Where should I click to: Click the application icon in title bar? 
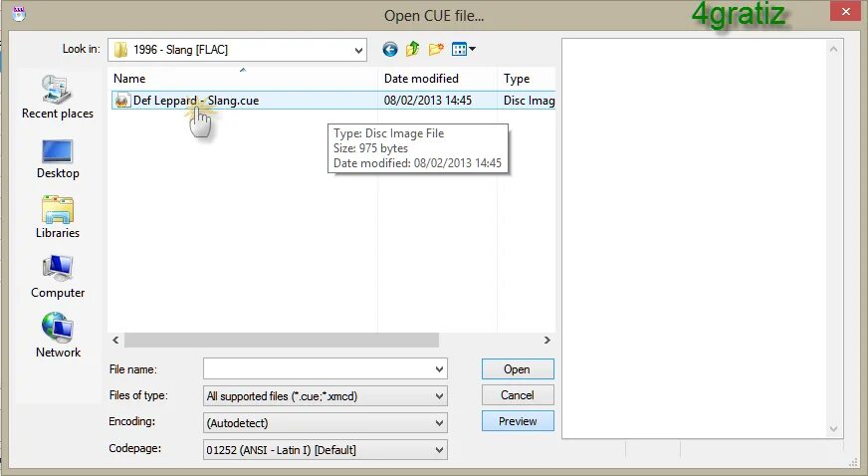click(19, 13)
